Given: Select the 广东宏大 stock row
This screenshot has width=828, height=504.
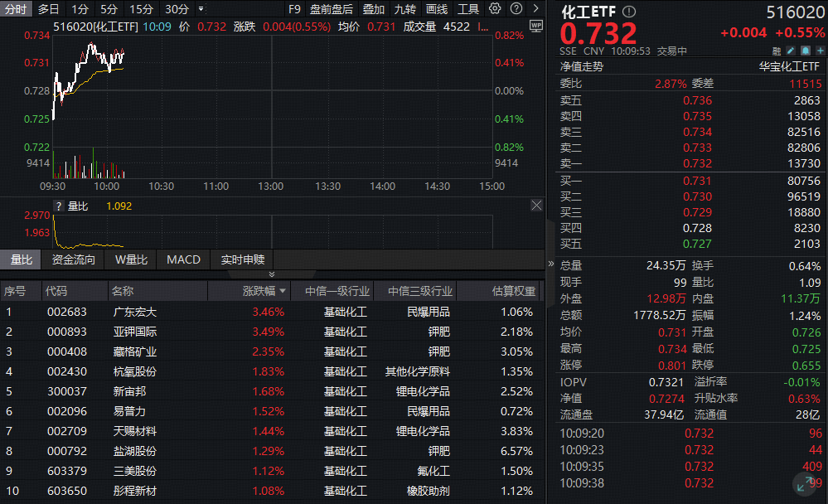Looking at the screenshot, I should [272, 312].
